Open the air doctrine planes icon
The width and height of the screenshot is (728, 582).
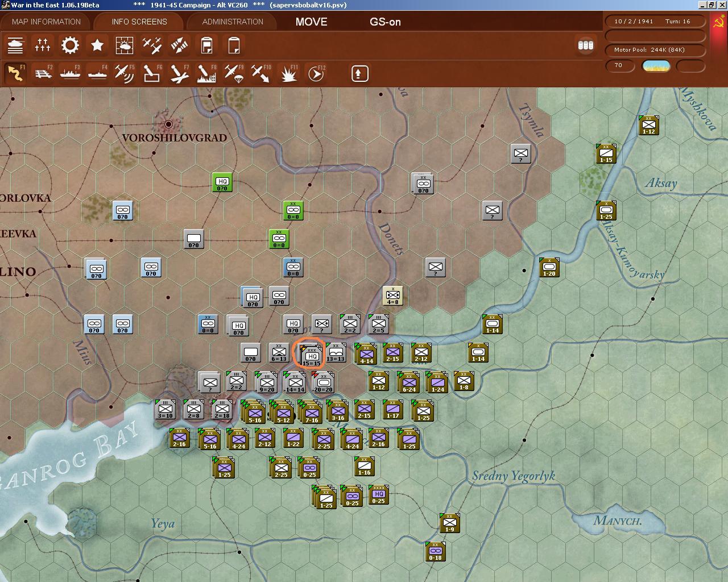[152, 45]
